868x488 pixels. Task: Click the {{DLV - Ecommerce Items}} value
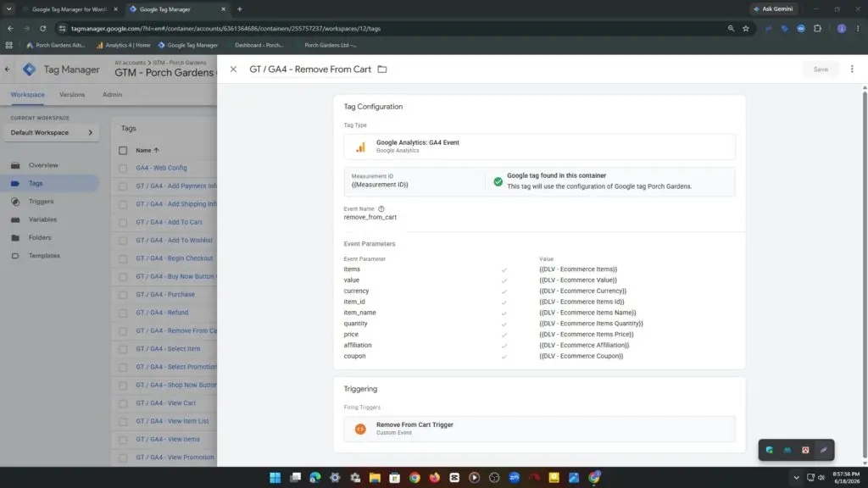(x=578, y=269)
